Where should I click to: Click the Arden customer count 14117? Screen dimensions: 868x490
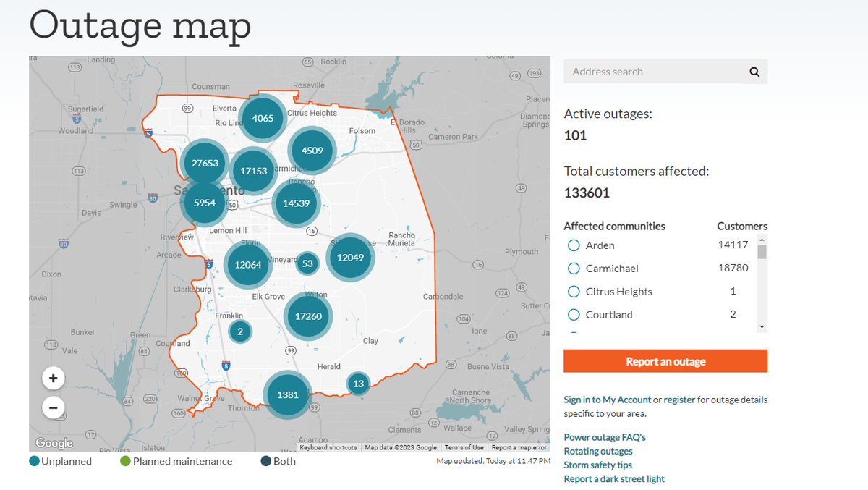733,245
